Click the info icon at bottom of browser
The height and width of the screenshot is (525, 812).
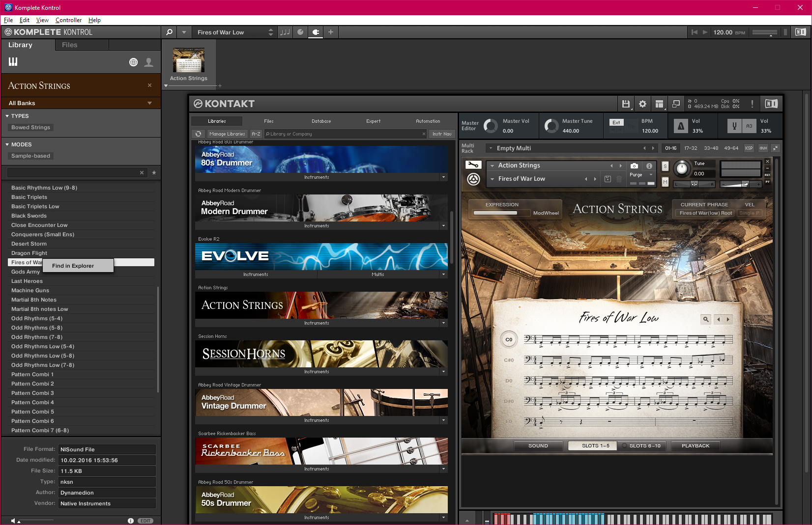tap(130, 521)
